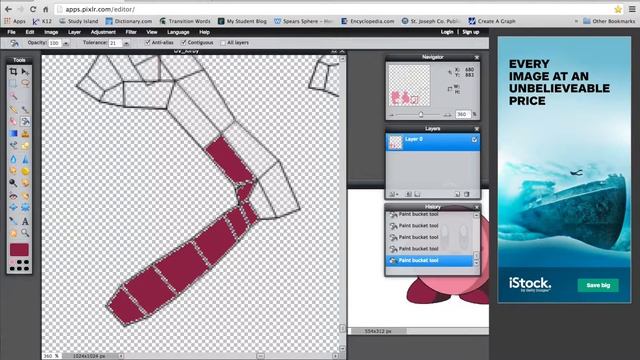Viewport: 640px width, 360px height.
Task: Open the File menu
Action: point(11,32)
